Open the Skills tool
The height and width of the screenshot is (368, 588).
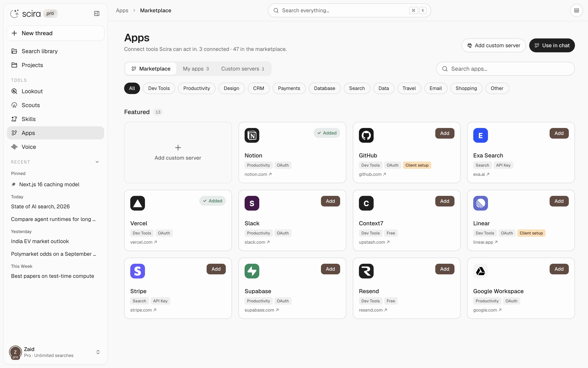coord(55,119)
